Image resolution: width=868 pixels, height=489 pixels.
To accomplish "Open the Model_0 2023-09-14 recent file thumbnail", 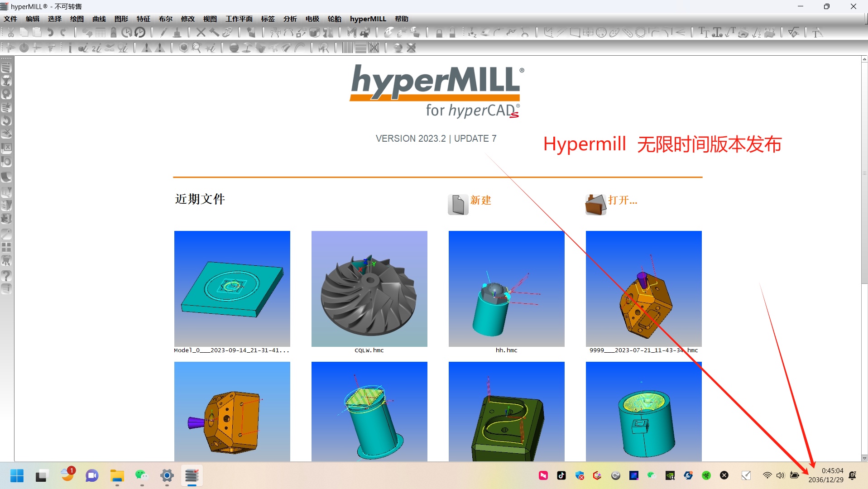I will click(x=232, y=289).
